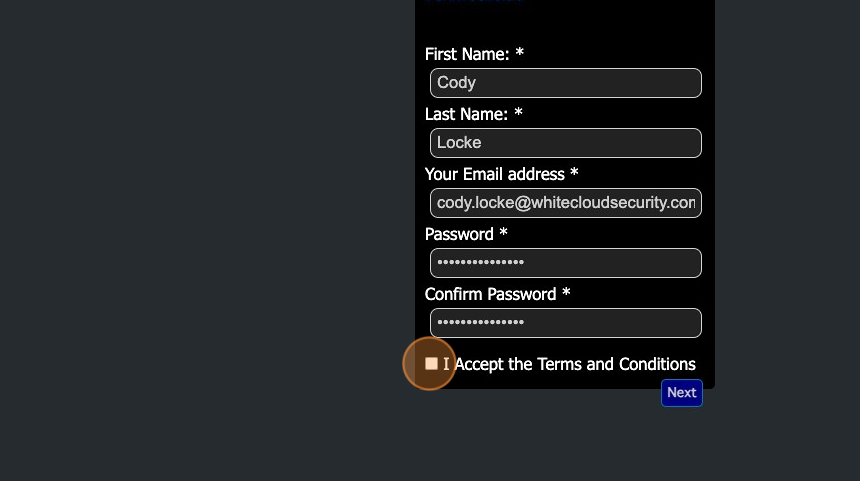The image size is (860, 481).
Task: Click the asterisk after Your Email address
Action: click(x=574, y=173)
